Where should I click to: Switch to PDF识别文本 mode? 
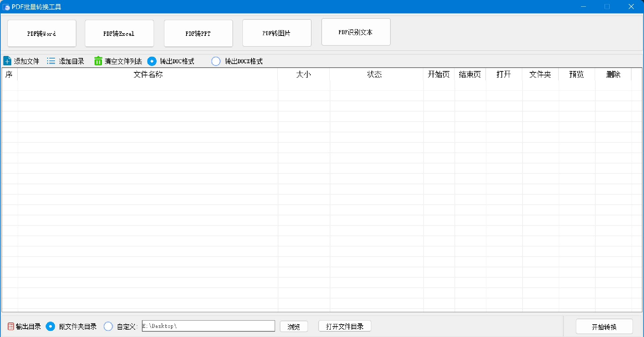356,32
